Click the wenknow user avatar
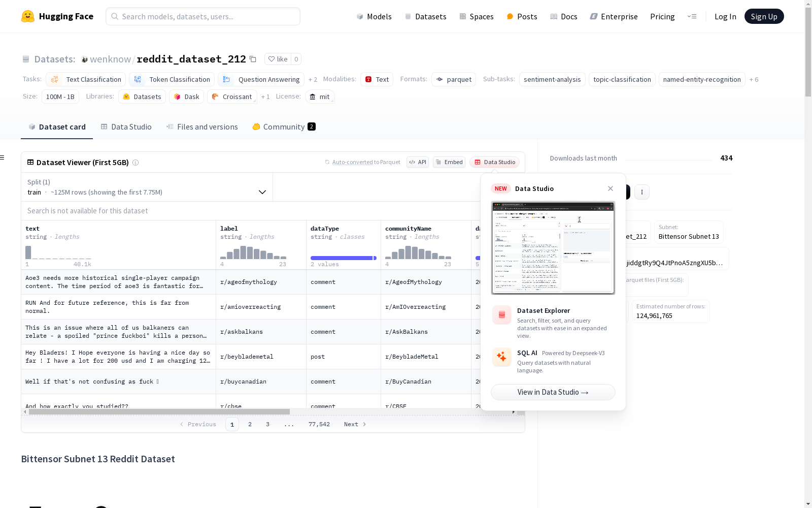Image resolution: width=812 pixels, height=508 pixels. 85,59
